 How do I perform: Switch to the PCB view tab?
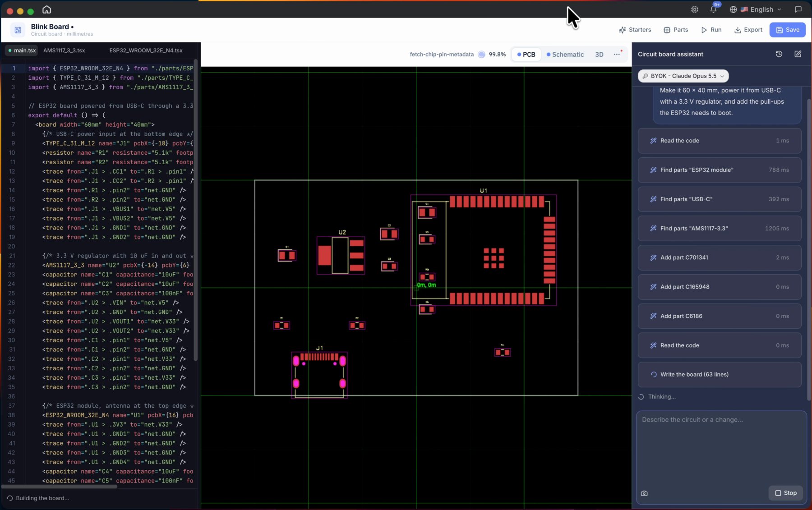(x=526, y=55)
